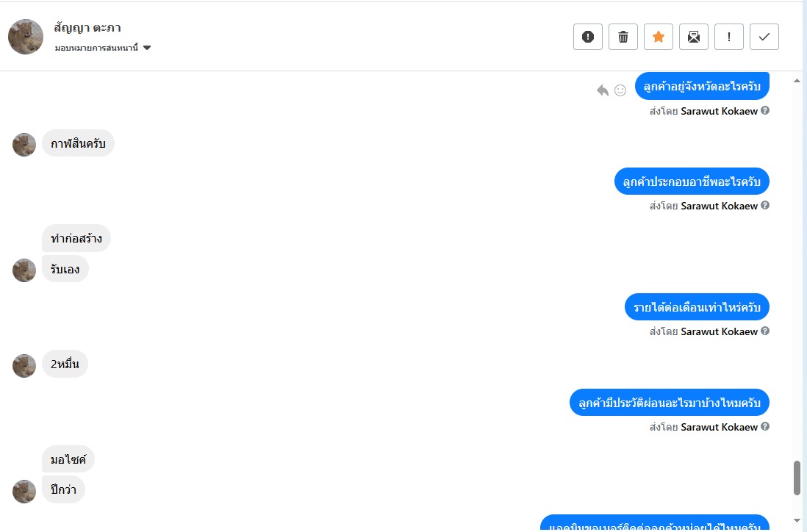The width and height of the screenshot is (807, 532).
Task: Click the reply arrow beside top message
Action: [602, 90]
